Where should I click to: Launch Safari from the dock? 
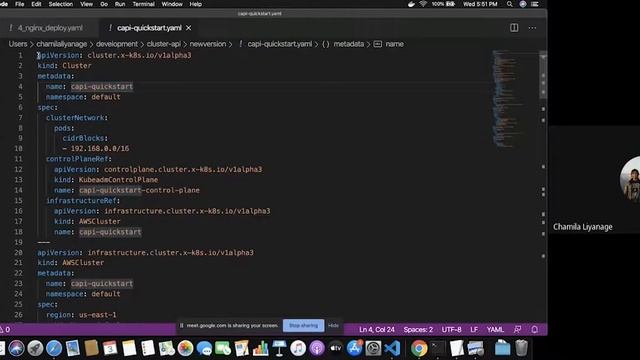(54, 348)
